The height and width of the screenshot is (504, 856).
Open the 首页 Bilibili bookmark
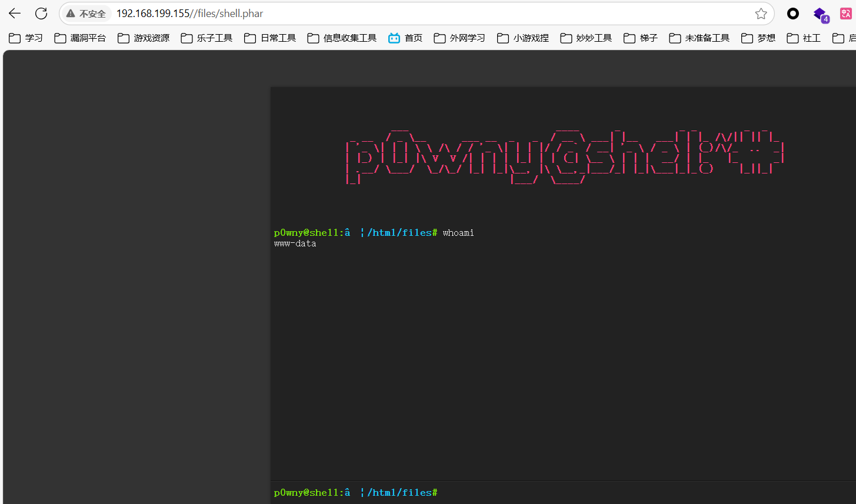(405, 38)
